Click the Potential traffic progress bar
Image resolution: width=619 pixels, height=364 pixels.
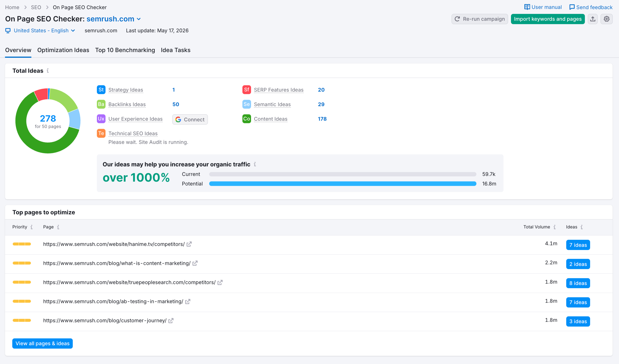click(343, 184)
